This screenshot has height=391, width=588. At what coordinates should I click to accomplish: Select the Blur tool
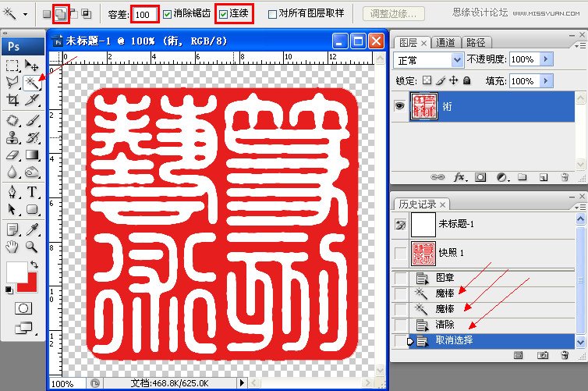(12, 172)
